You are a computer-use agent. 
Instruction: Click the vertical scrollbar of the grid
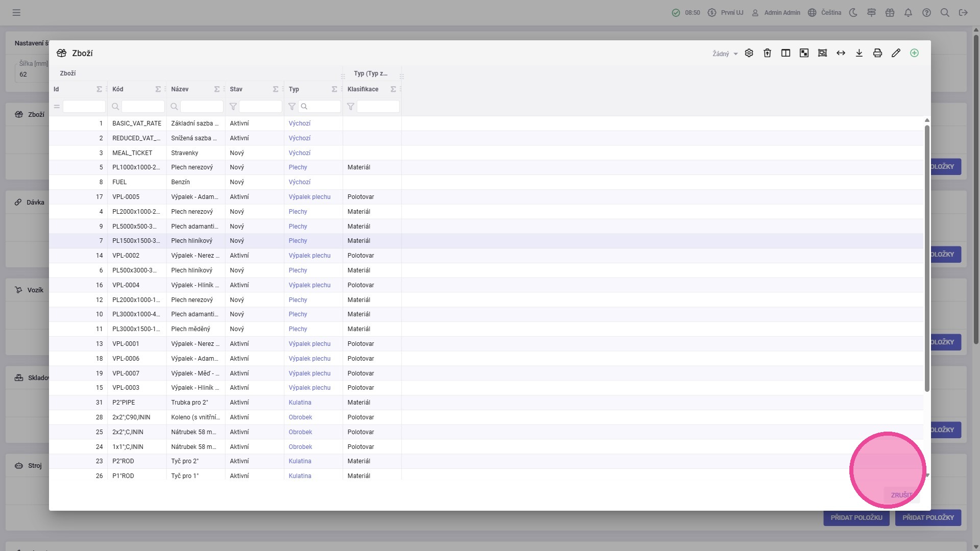coord(927,255)
